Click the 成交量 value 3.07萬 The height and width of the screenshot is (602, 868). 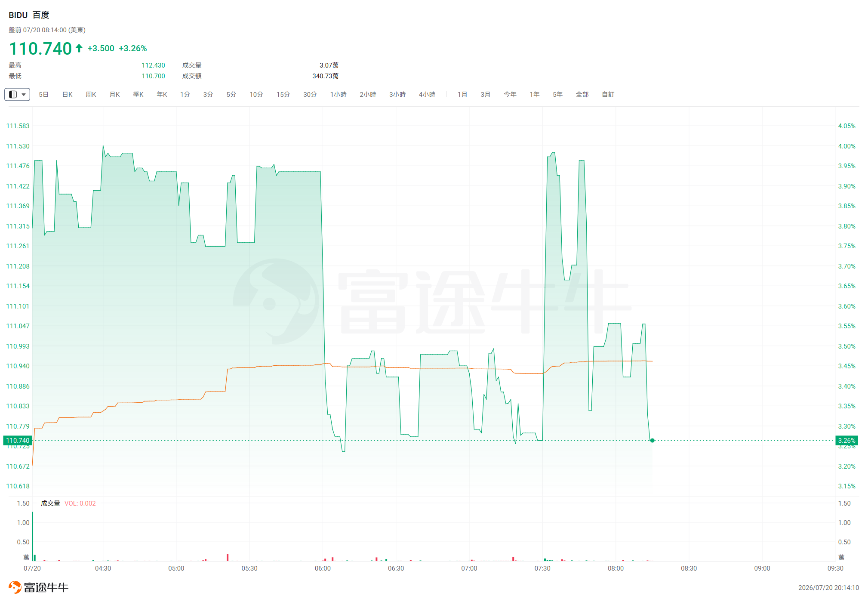(x=329, y=65)
